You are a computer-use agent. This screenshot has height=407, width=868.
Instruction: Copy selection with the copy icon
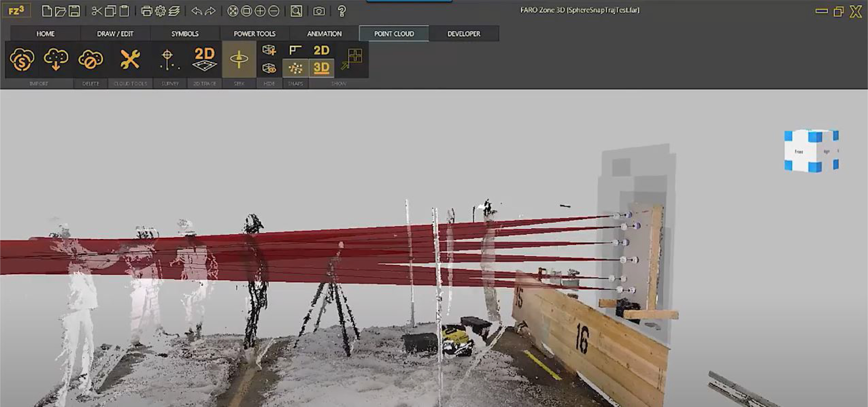(110, 11)
